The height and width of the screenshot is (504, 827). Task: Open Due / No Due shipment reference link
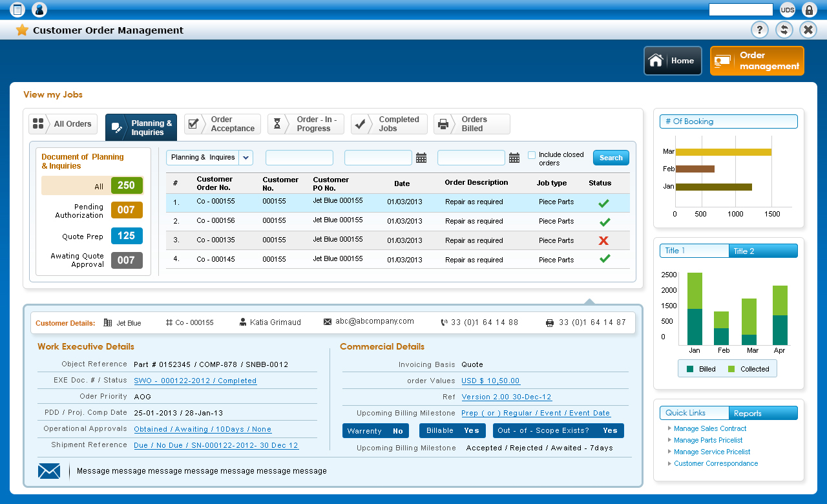[x=216, y=445]
